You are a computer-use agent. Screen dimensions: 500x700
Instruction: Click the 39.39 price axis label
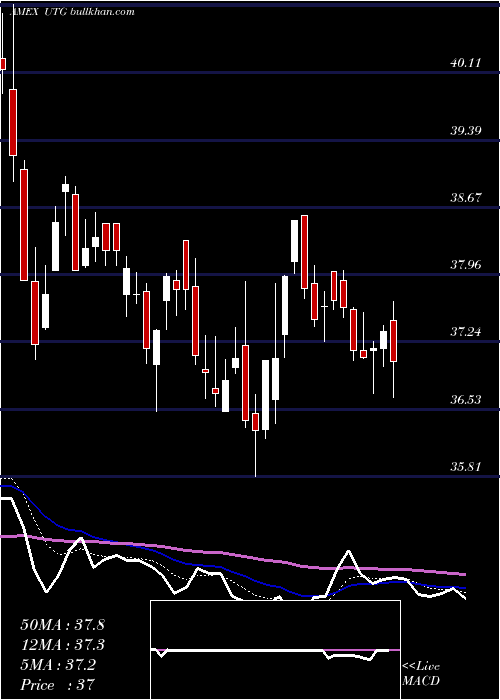pyautogui.click(x=466, y=131)
